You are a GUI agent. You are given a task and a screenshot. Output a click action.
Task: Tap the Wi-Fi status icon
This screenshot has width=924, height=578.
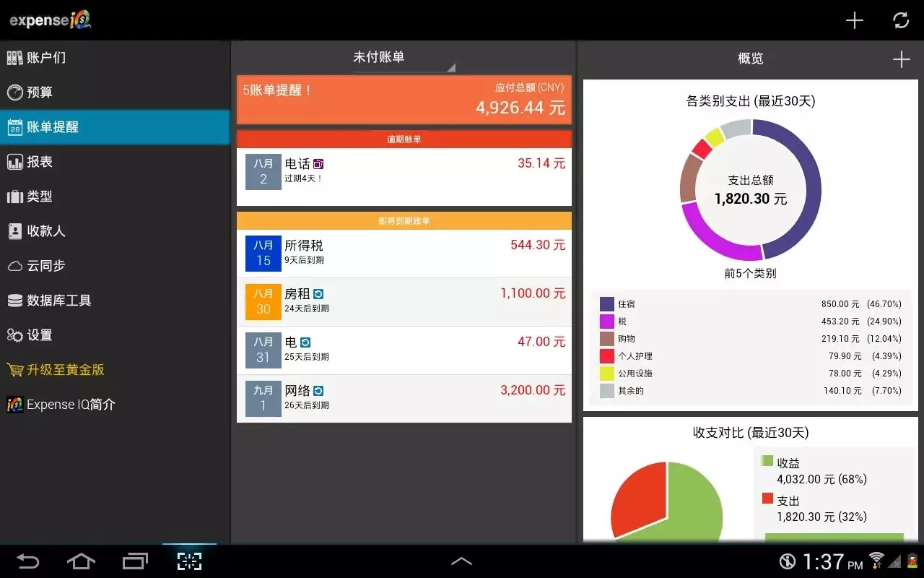(876, 561)
